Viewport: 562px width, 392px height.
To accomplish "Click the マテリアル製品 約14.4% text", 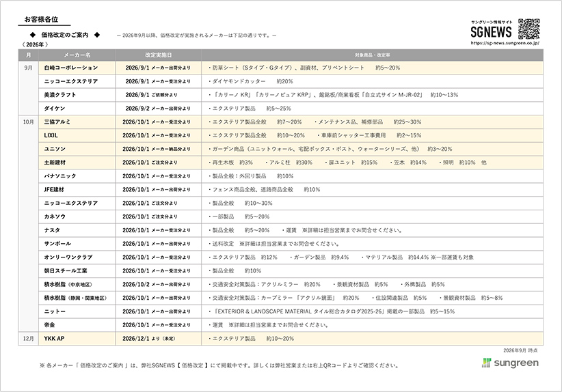I will pos(394,257).
